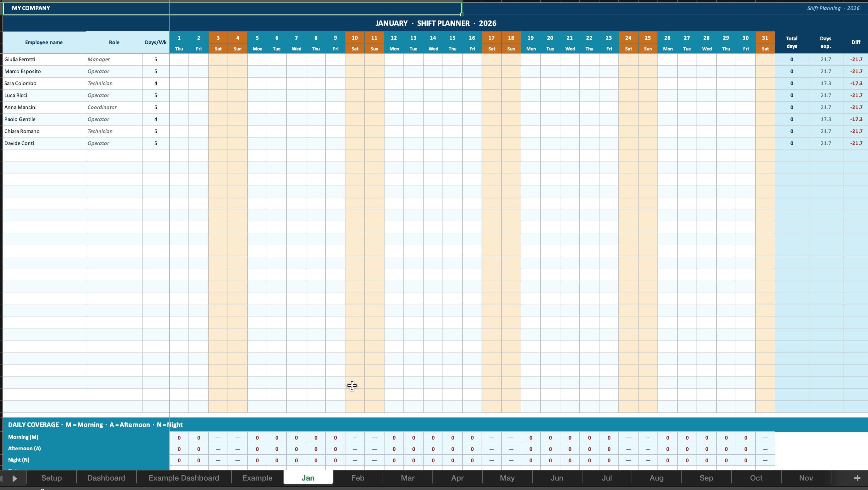Image resolution: width=868 pixels, height=490 pixels.
Task: Click Giulia Ferretti's Diff value -21.7
Action: click(855, 59)
